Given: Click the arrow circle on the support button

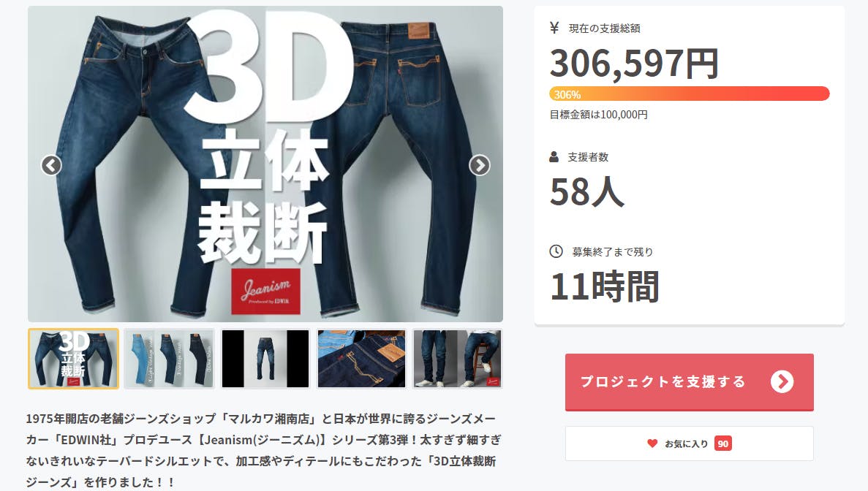Looking at the screenshot, I should tap(782, 381).
